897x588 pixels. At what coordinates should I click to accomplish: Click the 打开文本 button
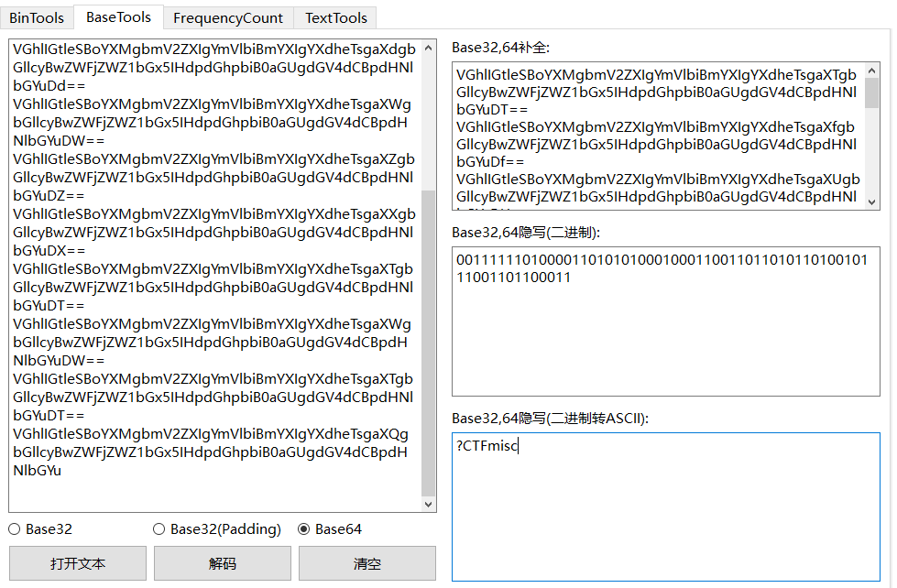[77, 563]
